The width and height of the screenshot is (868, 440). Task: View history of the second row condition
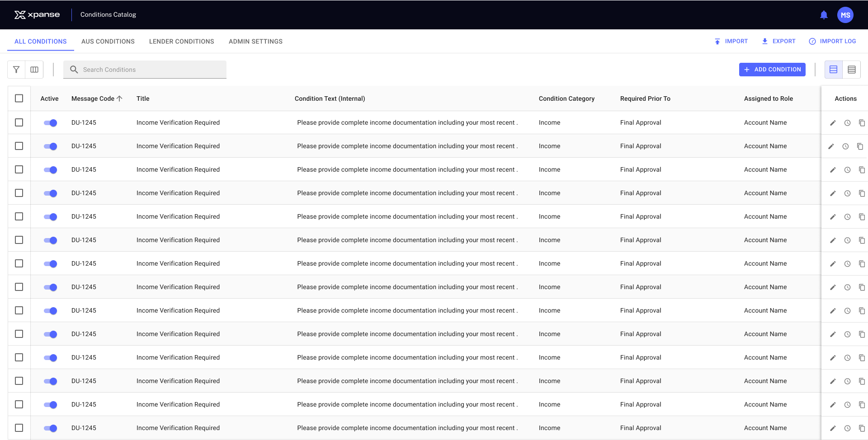tap(845, 146)
